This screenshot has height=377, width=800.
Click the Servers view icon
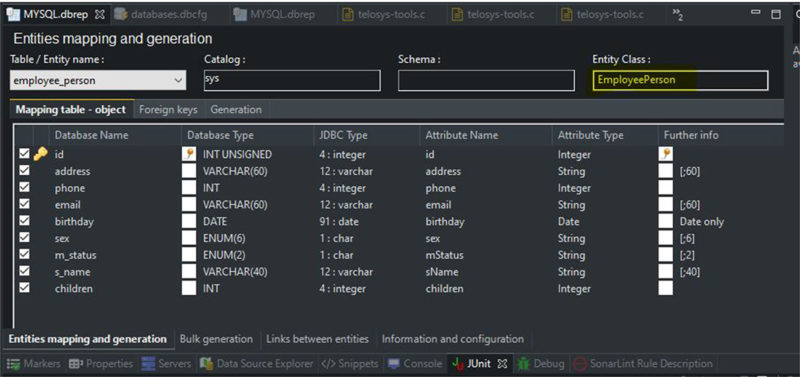point(148,364)
